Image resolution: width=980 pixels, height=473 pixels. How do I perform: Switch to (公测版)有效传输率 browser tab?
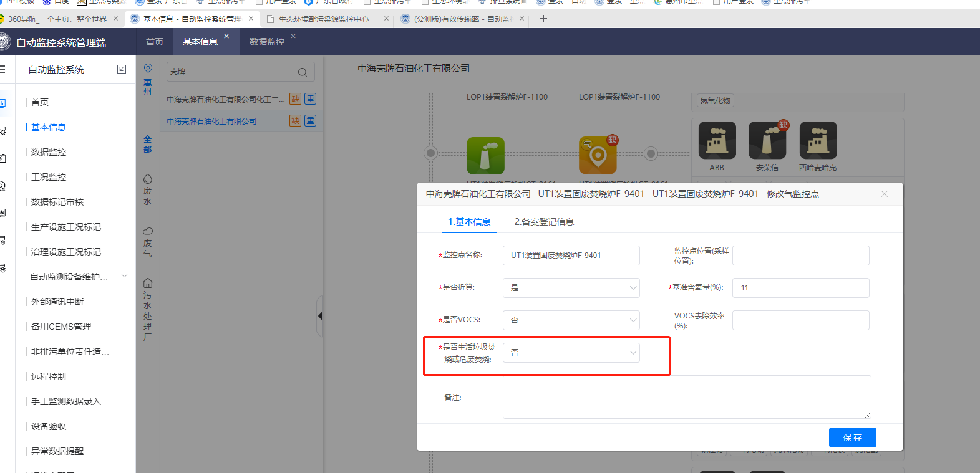pos(463,19)
